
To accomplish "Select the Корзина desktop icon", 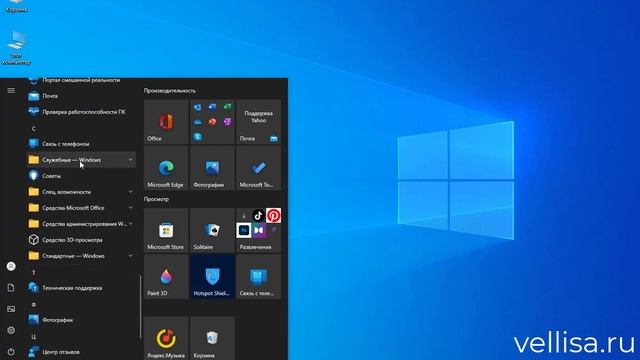I will click(16, 7).
